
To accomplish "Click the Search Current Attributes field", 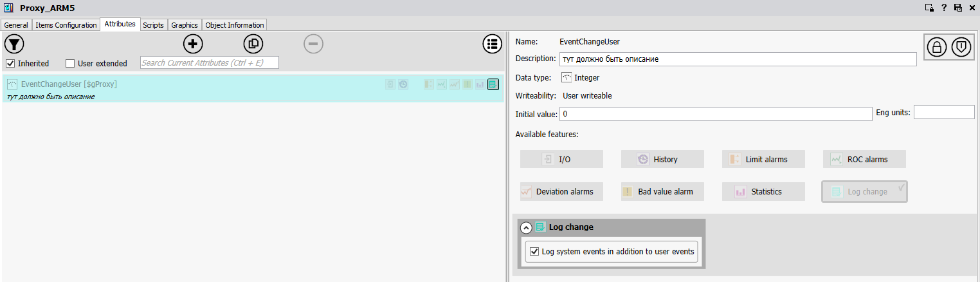I will (x=209, y=63).
